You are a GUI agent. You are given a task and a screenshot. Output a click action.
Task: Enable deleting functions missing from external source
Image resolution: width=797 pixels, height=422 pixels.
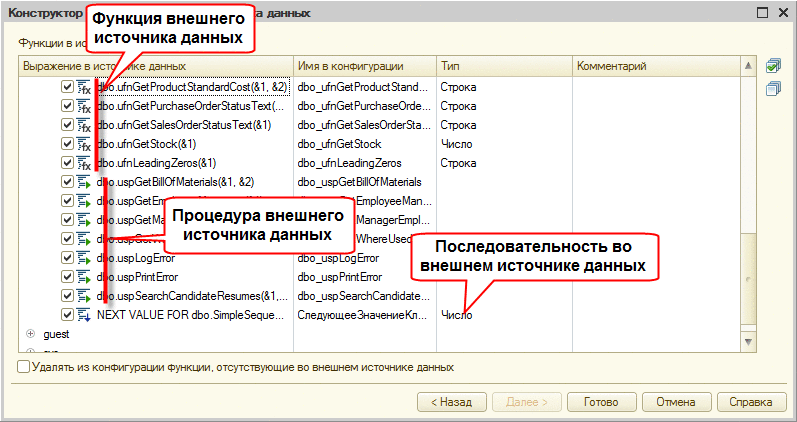coord(23,367)
